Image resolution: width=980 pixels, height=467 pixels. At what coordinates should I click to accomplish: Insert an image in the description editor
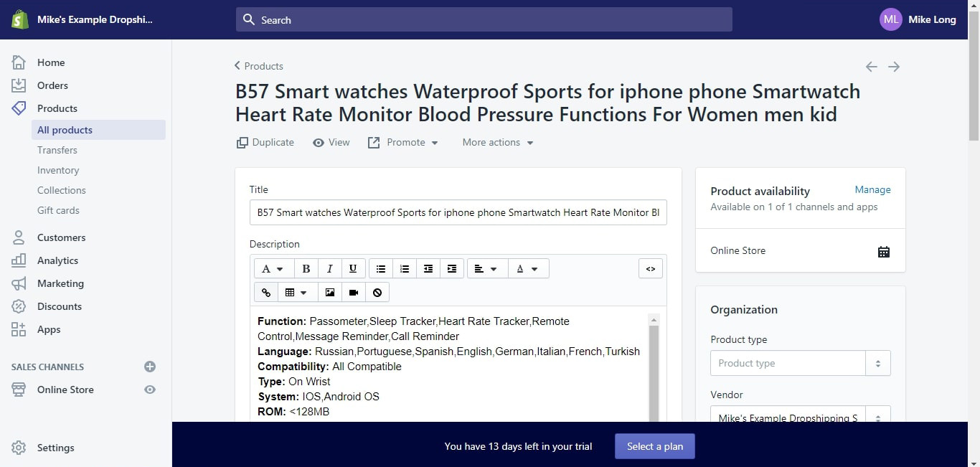329,292
